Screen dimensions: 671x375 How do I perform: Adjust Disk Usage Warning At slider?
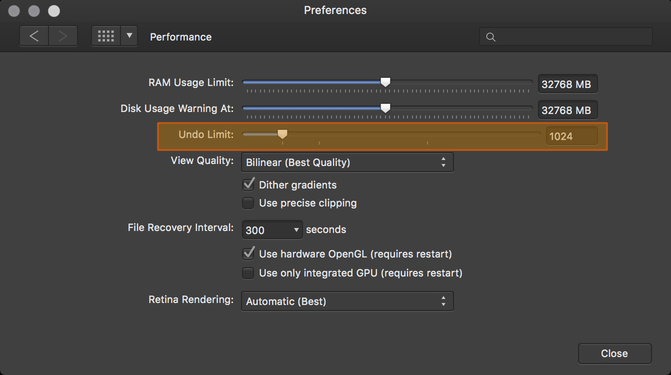tap(386, 108)
